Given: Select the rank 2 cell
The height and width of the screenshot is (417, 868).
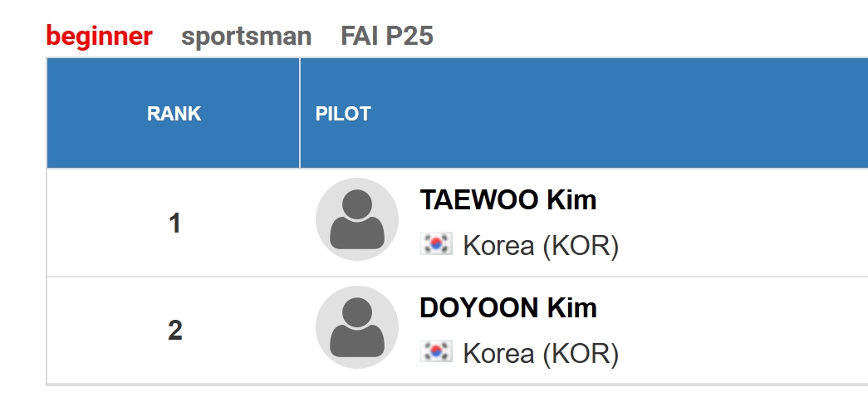Looking at the screenshot, I should [x=174, y=331].
